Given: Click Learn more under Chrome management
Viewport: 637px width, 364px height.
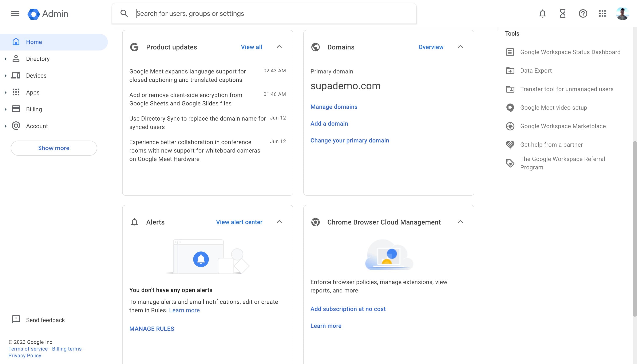Looking at the screenshot, I should (x=326, y=326).
